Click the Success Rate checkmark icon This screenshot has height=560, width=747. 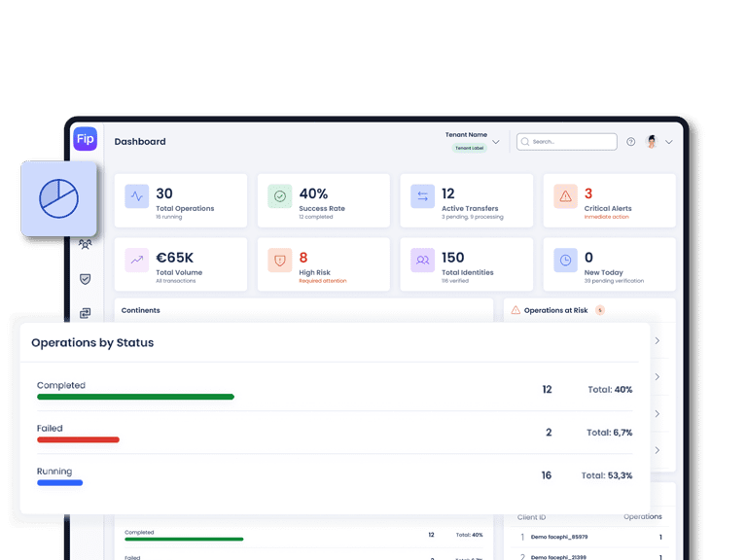[x=280, y=196]
